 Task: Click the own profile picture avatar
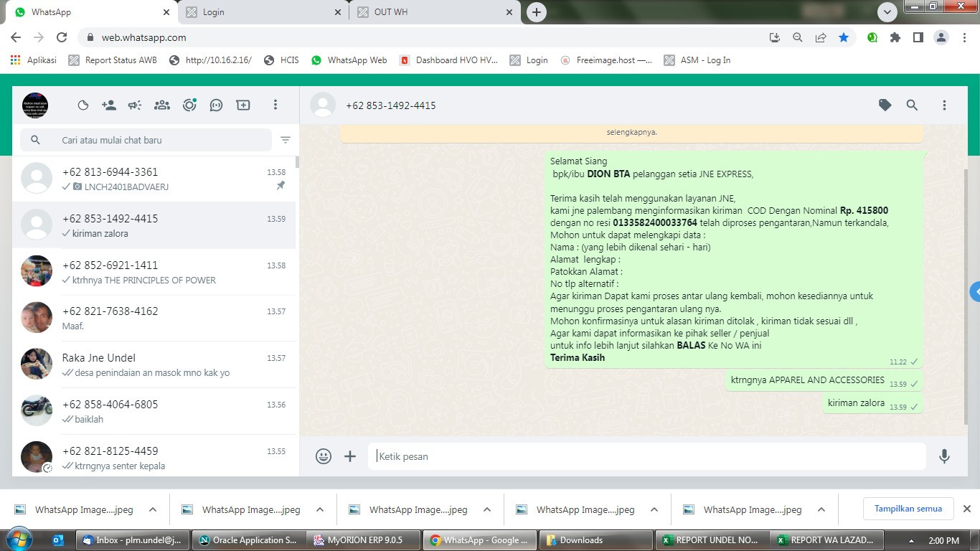pyautogui.click(x=35, y=105)
